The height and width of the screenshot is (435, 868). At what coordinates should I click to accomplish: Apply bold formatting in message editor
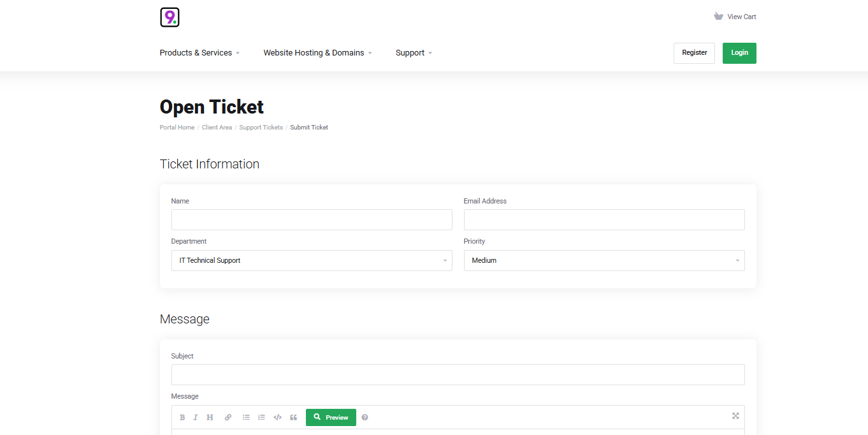[182, 417]
